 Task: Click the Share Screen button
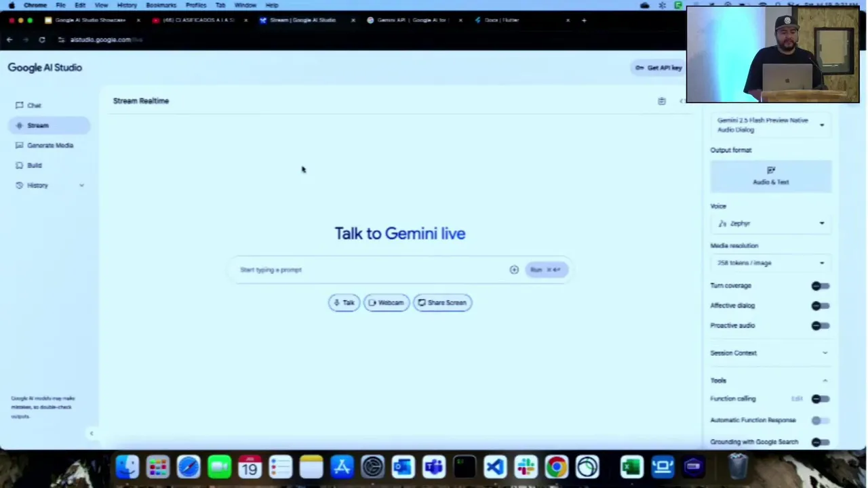442,303
